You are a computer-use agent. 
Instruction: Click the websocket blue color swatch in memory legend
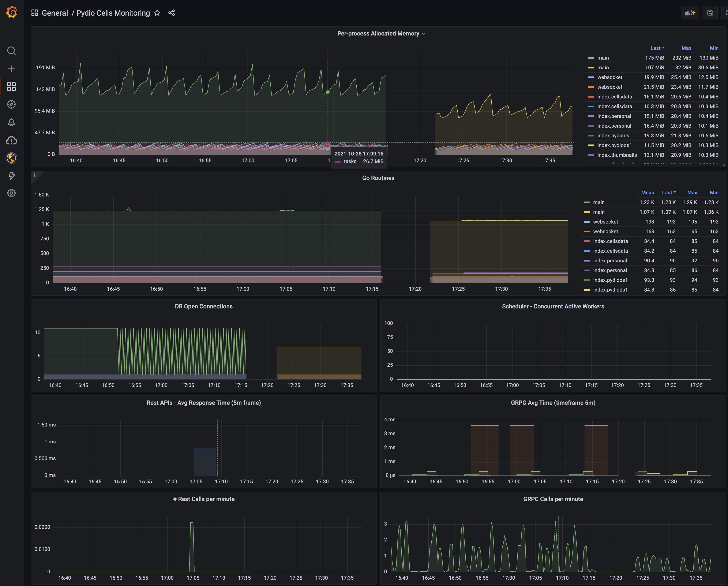coord(591,77)
